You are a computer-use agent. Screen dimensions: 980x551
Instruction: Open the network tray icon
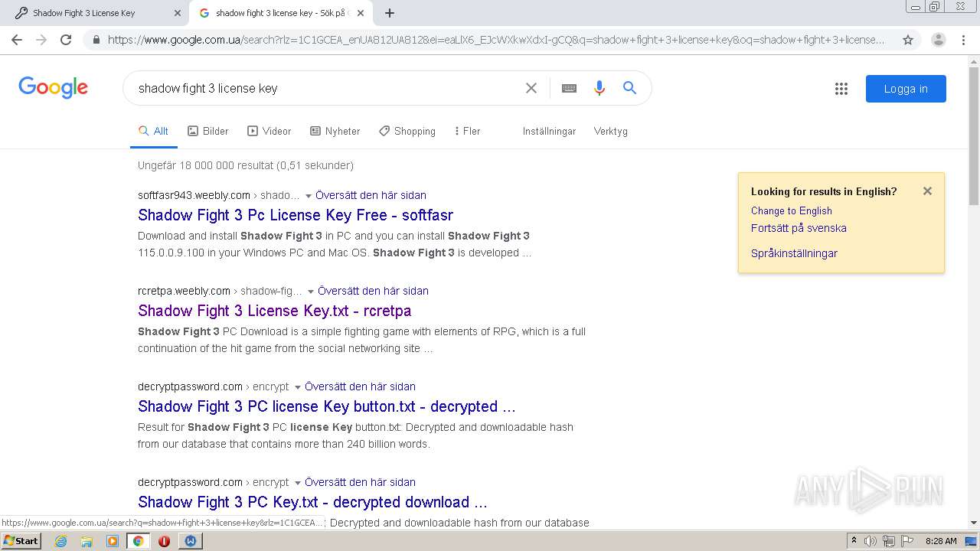(888, 541)
